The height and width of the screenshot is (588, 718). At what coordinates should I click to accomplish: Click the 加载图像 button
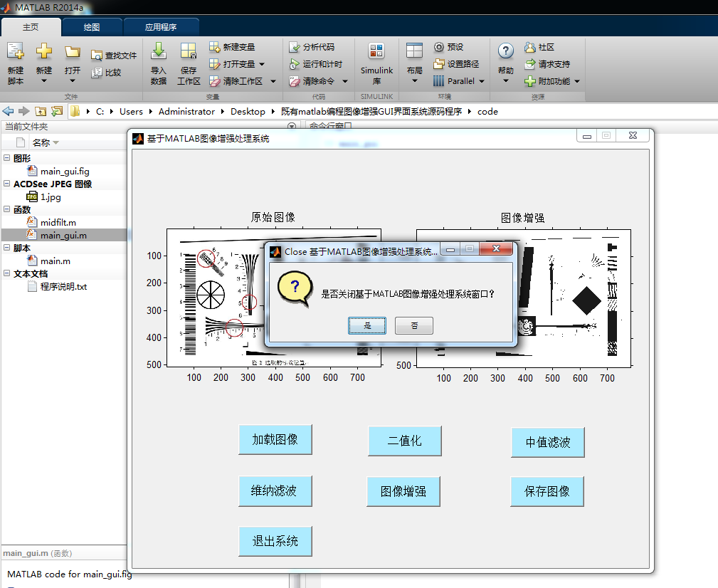coord(275,440)
